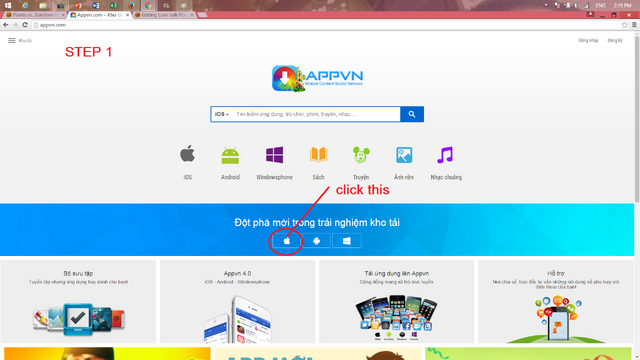Click the APPVN logo
This screenshot has width=640, height=360.
pos(317,78)
